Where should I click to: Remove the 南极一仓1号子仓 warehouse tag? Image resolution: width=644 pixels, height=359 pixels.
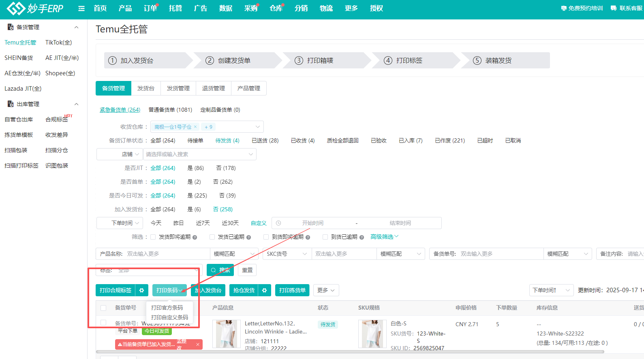pos(195,127)
